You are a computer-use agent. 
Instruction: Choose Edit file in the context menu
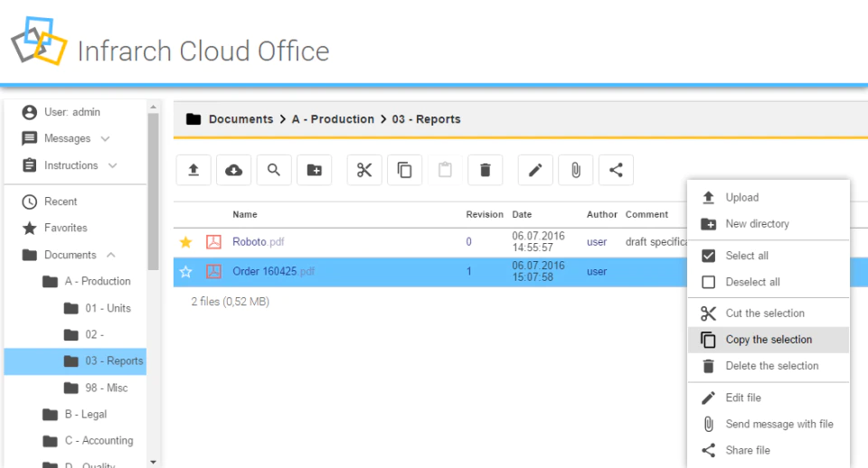[x=769, y=398]
